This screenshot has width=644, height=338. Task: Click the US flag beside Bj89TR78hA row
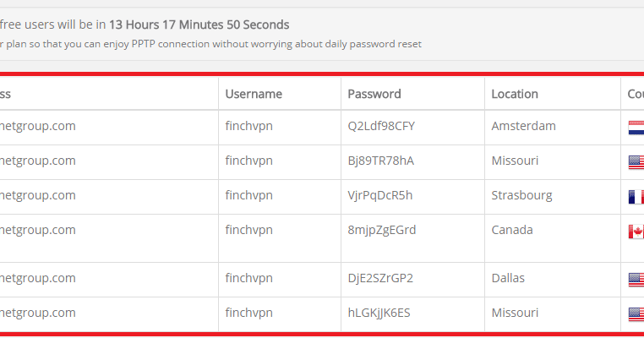[636, 162]
